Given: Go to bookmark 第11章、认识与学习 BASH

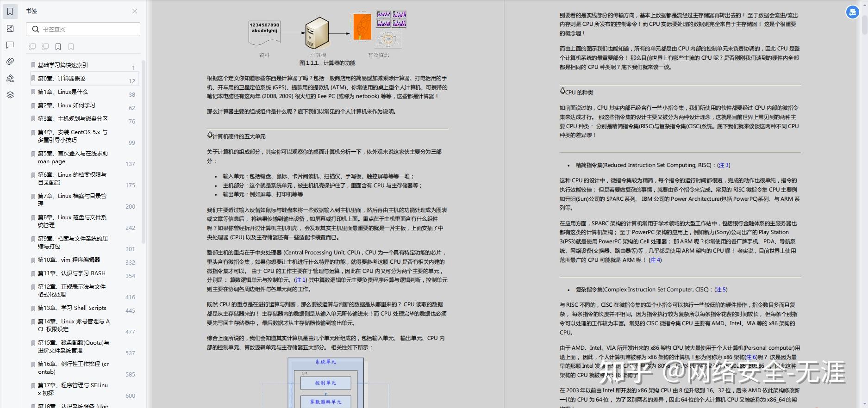Looking at the screenshot, I should tap(72, 273).
